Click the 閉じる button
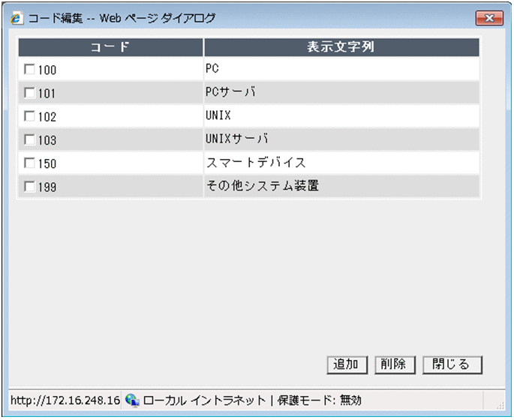The image size is (514, 420). pos(452,364)
